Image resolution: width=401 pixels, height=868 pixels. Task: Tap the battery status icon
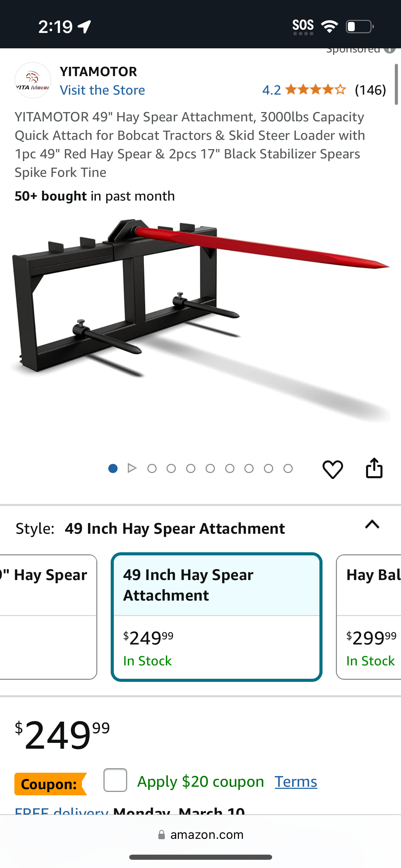pyautogui.click(x=360, y=26)
